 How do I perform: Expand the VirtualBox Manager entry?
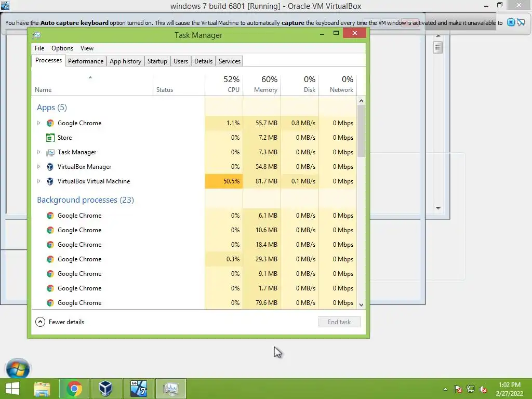click(38, 167)
